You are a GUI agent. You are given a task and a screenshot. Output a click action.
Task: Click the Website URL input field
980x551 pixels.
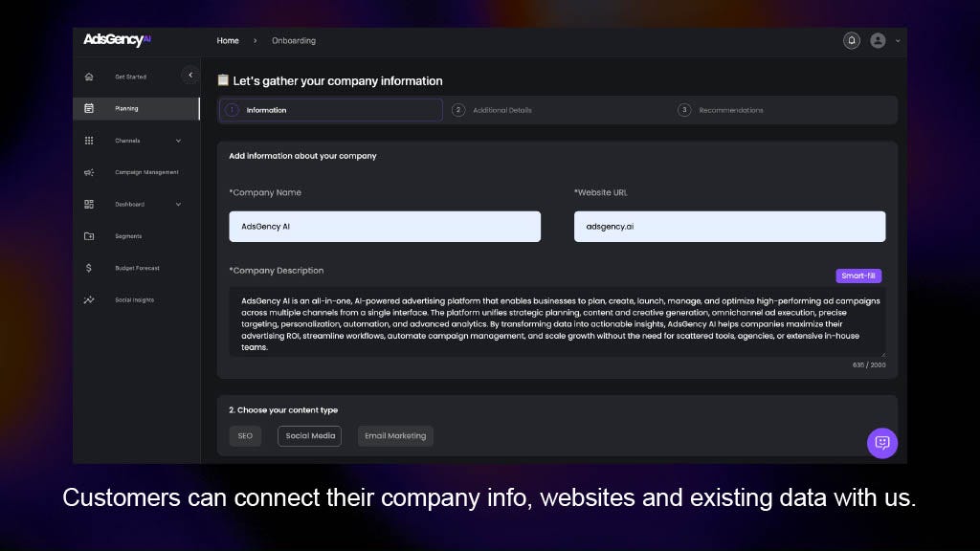pos(729,227)
